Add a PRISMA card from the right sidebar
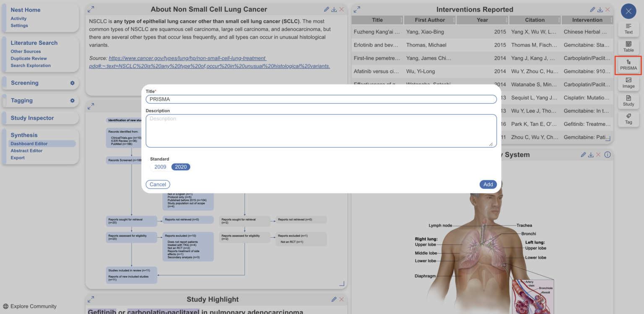Viewport: 644px width, 314px height. pyautogui.click(x=628, y=65)
